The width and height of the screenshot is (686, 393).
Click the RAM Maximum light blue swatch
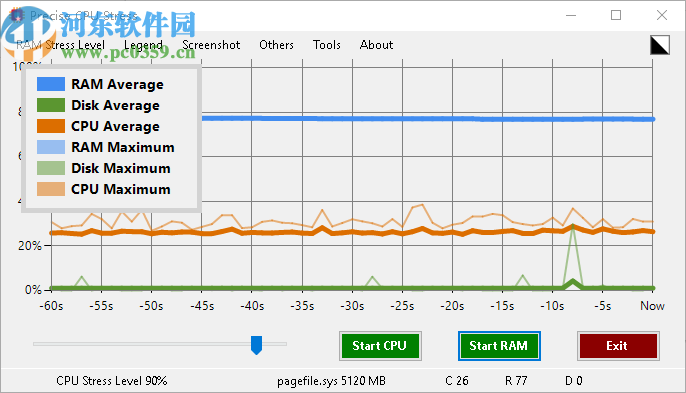click(x=51, y=147)
